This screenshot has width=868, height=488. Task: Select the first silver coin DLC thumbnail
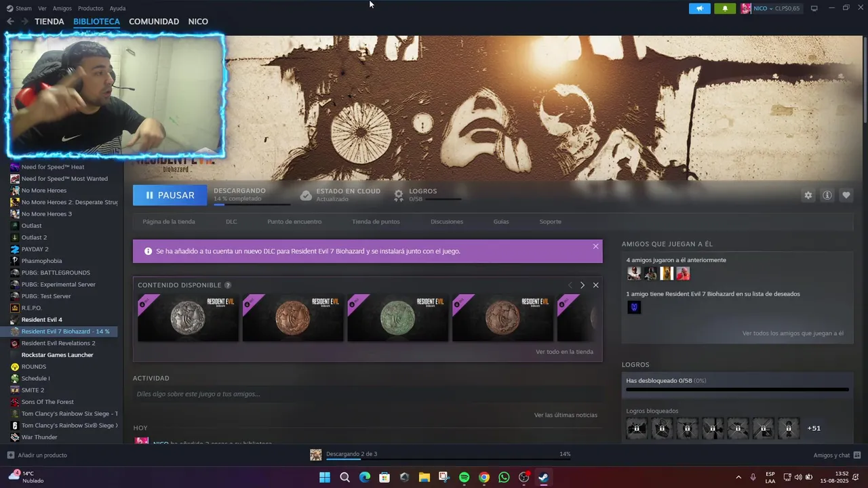coord(188,317)
